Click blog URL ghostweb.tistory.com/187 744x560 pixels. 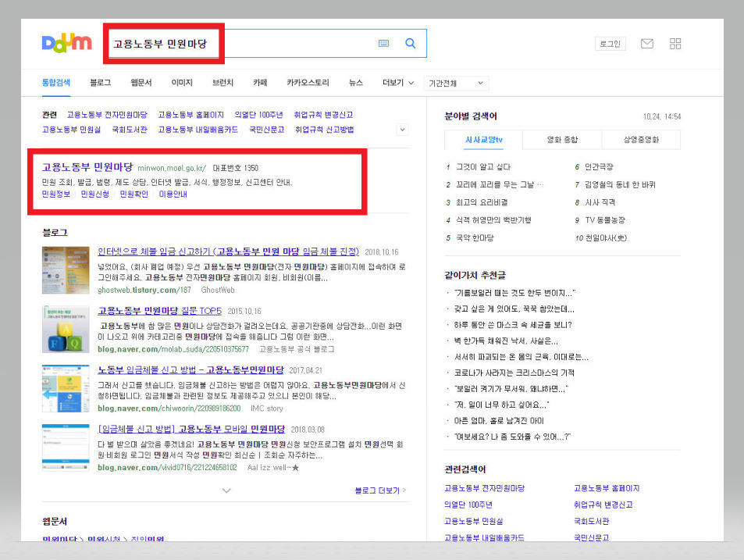pyautogui.click(x=144, y=290)
